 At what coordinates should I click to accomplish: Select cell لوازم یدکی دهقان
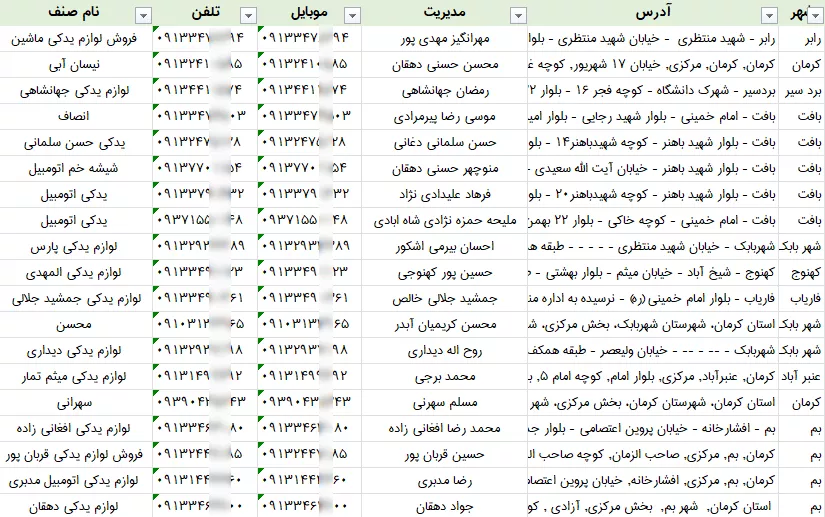[76, 506]
